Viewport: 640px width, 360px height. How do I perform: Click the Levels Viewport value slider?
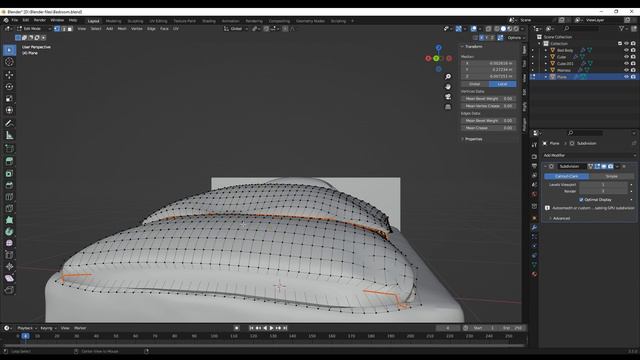coord(603,184)
